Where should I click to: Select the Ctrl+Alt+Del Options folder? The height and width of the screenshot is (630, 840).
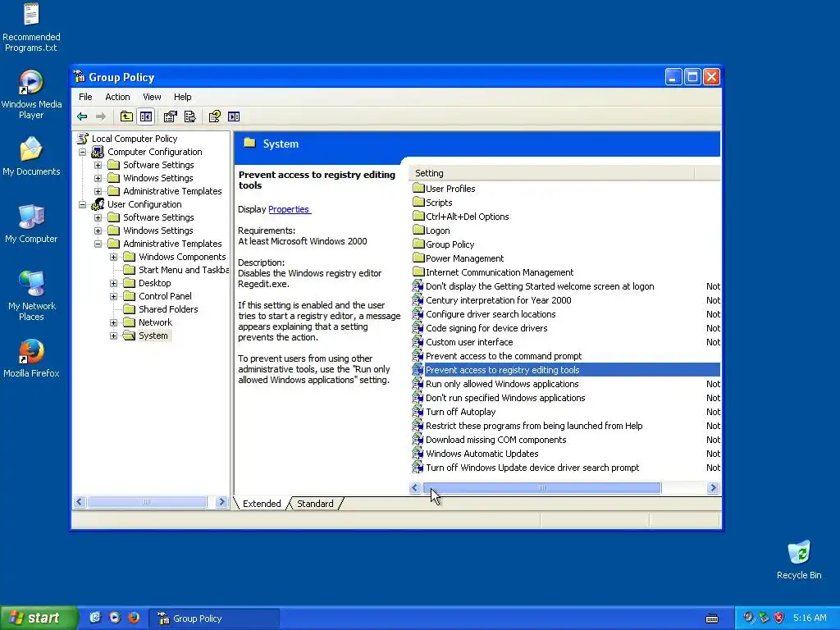[461, 217]
